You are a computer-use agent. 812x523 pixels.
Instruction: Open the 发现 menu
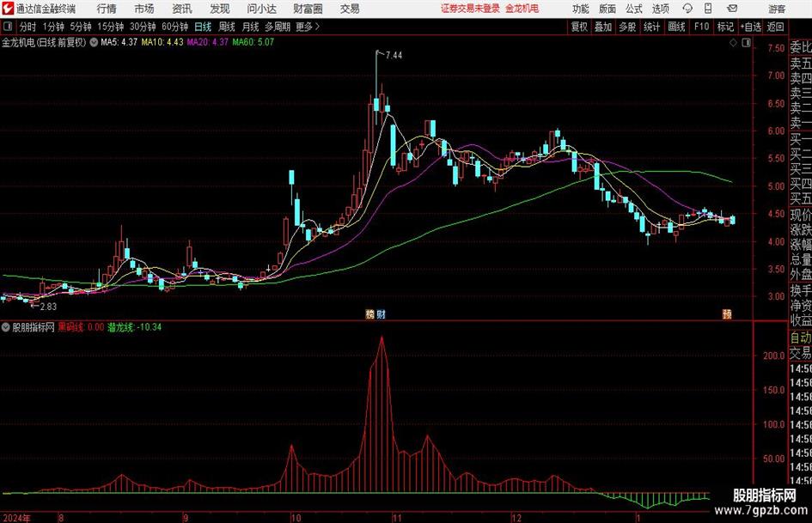point(220,9)
